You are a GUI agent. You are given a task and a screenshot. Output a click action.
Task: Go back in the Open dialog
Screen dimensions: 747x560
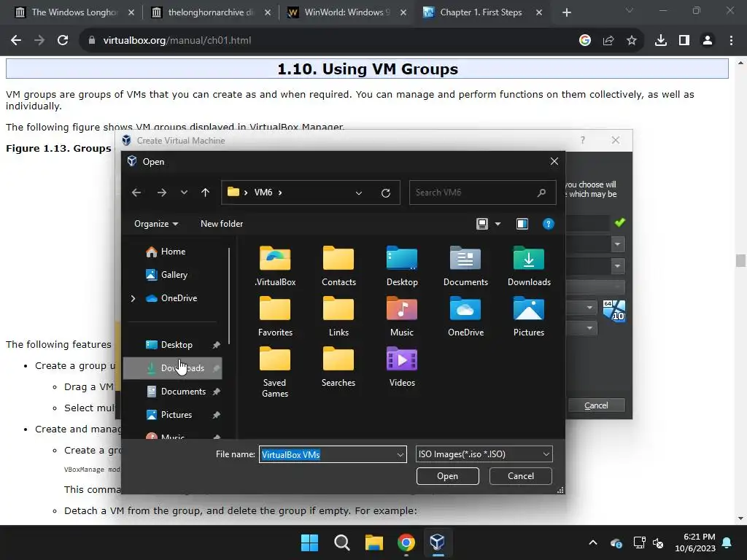click(136, 192)
